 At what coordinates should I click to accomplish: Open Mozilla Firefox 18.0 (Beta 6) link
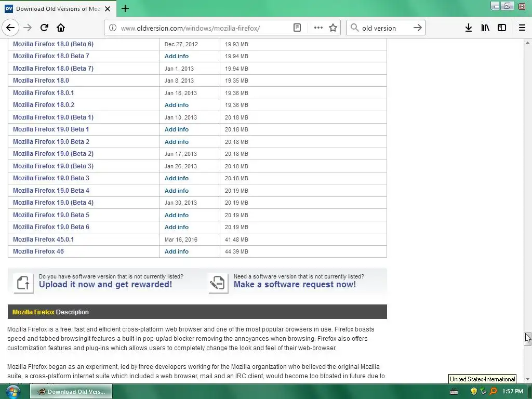tap(54, 44)
